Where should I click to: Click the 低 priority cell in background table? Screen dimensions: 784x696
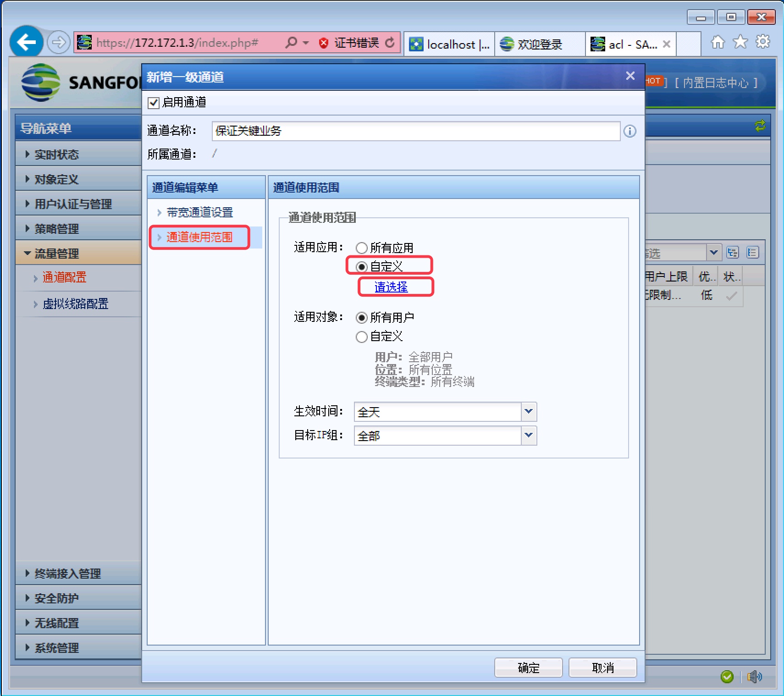pyautogui.click(x=707, y=295)
